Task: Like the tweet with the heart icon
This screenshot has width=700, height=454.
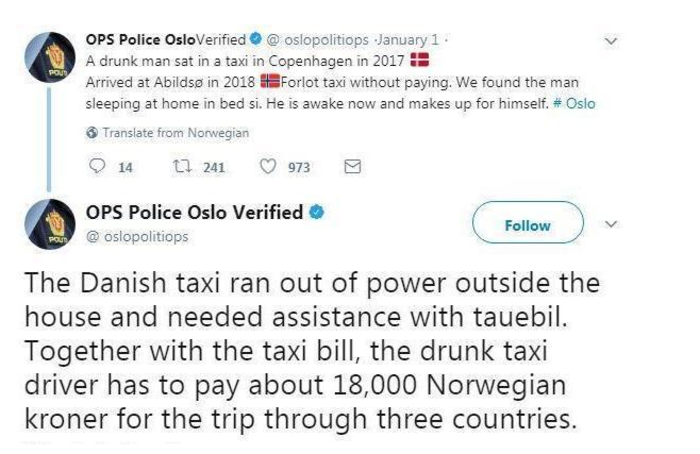Action: [x=267, y=168]
